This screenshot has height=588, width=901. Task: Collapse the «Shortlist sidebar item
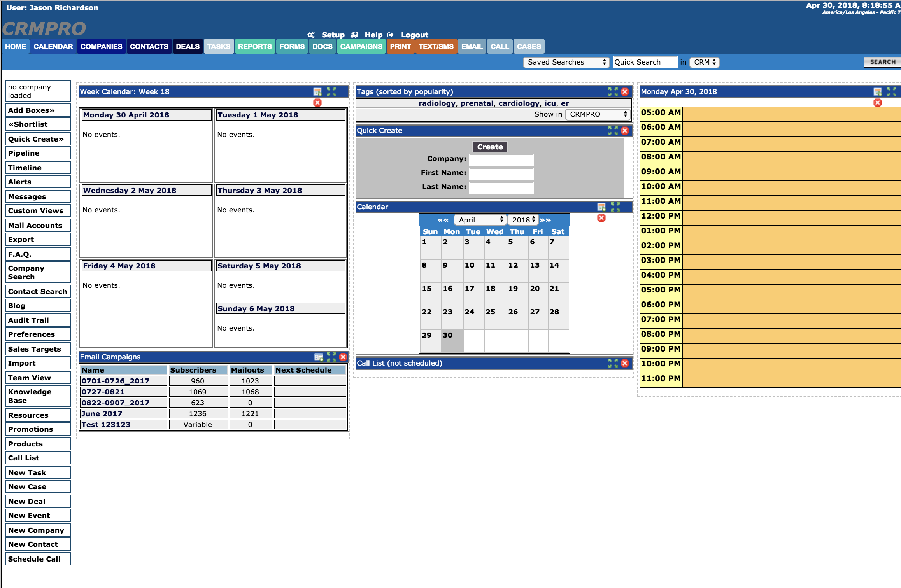click(38, 124)
